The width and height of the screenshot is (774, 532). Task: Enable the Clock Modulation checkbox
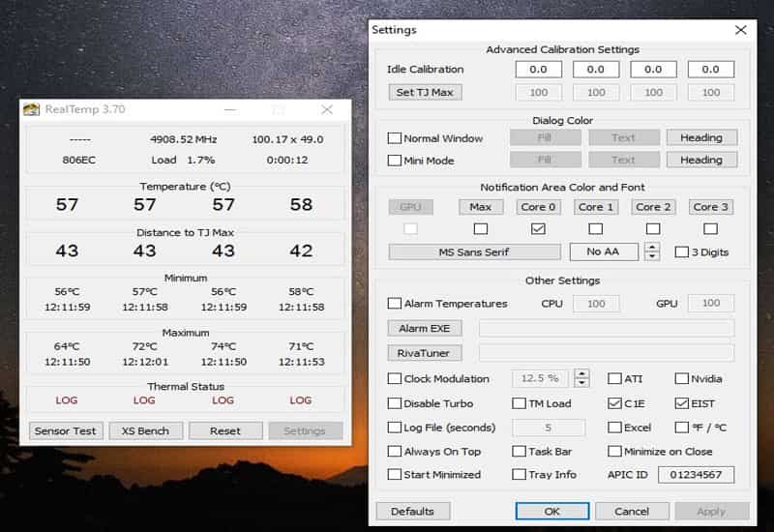pyautogui.click(x=395, y=378)
